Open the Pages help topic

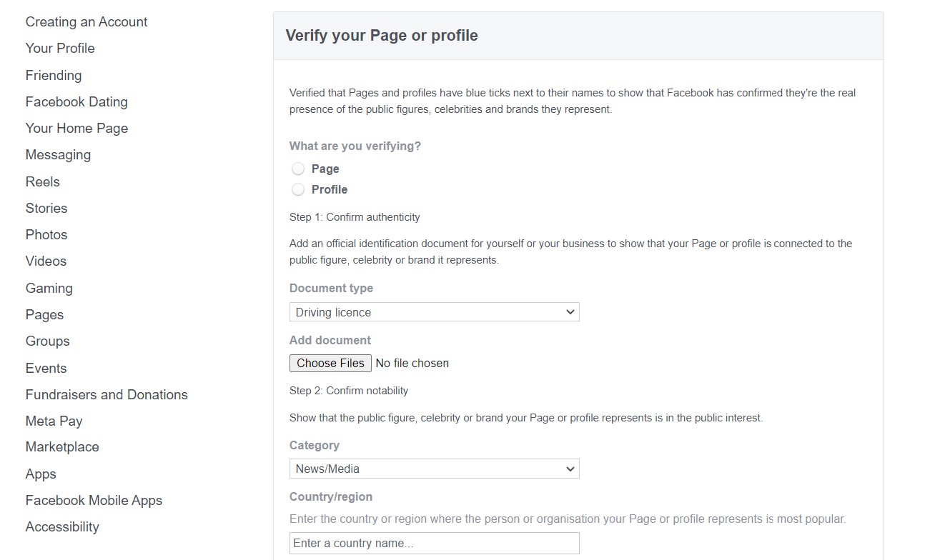44,315
